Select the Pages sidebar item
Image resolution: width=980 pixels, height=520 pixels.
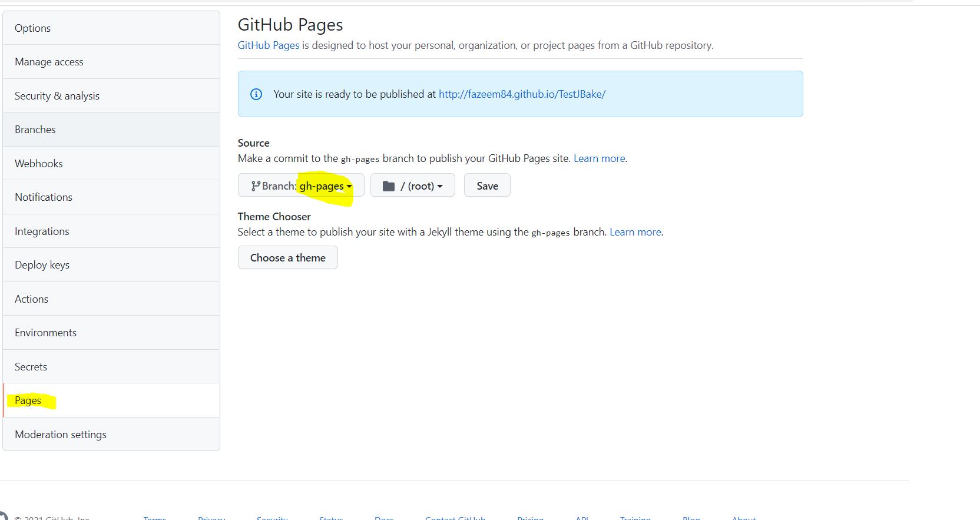[111, 400]
